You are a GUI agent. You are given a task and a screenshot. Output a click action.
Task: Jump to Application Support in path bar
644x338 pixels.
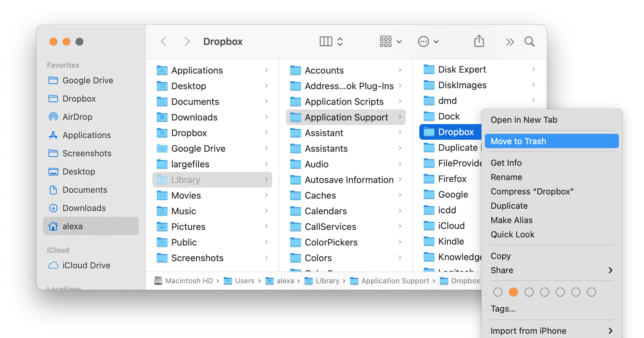point(390,281)
